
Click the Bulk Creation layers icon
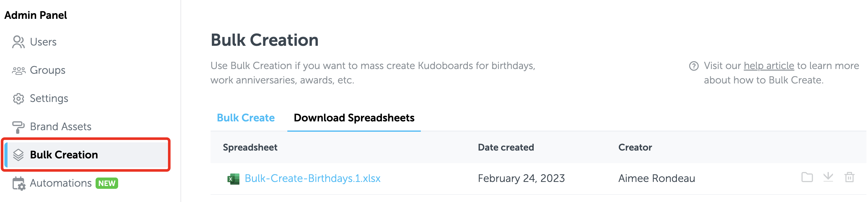pos(18,155)
